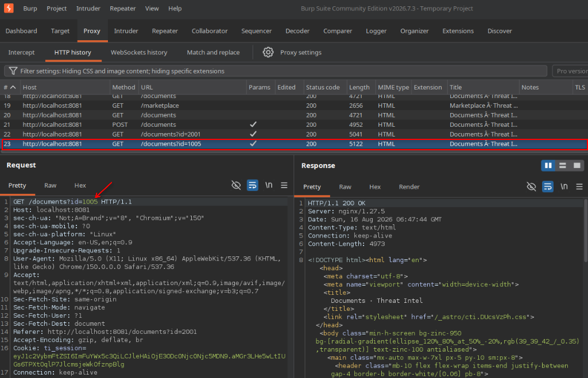Viewport: 588px width, 378px height.
Task: Switch to the Intruder tool tab
Action: tap(126, 31)
